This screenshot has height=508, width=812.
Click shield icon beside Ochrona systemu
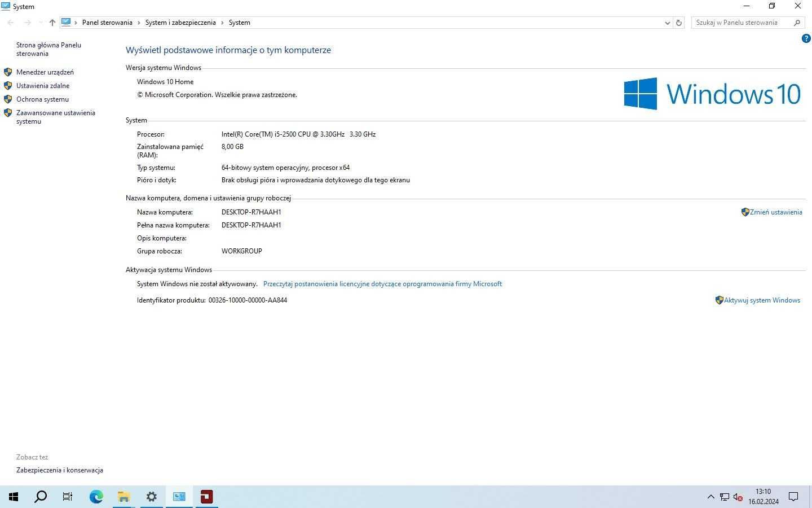8,99
